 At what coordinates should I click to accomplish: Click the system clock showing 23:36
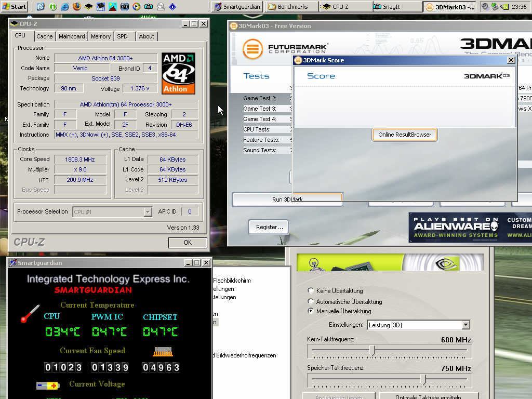519,6
